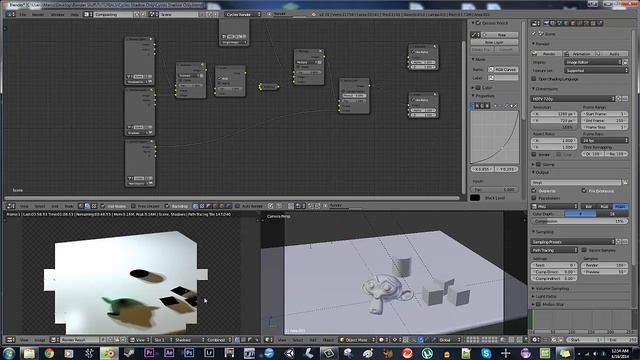Open the Cycles Render engine dropdown

(x=243, y=14)
